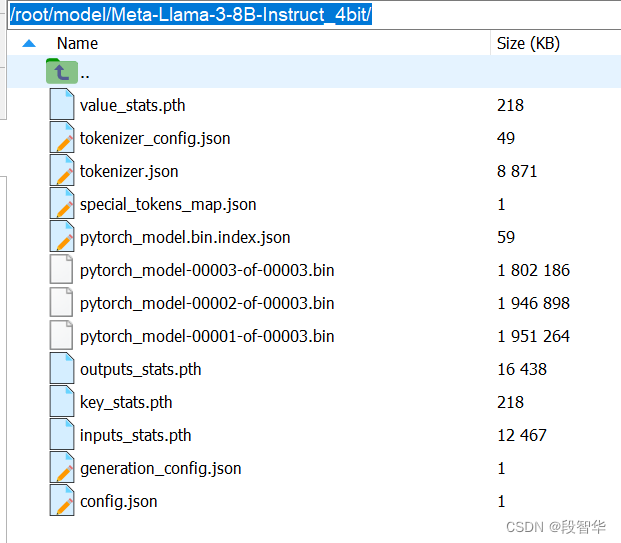This screenshot has height=543, width=621.
Task: Click the value_stats.pth file icon
Action: point(62,105)
